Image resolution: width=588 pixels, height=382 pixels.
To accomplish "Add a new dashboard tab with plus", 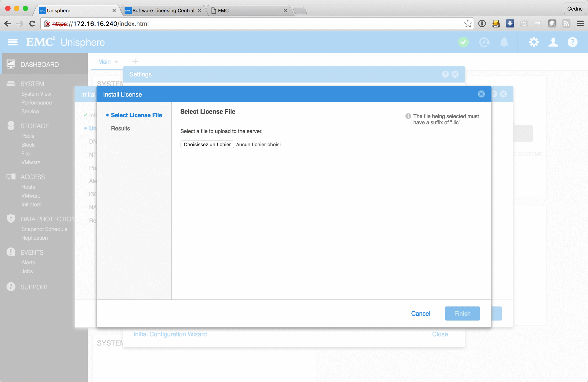I will pyautogui.click(x=135, y=61).
